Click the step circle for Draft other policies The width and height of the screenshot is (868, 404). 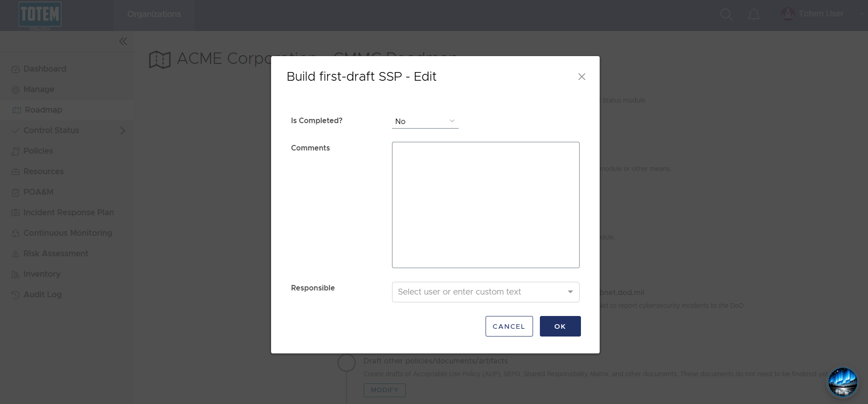(x=346, y=363)
